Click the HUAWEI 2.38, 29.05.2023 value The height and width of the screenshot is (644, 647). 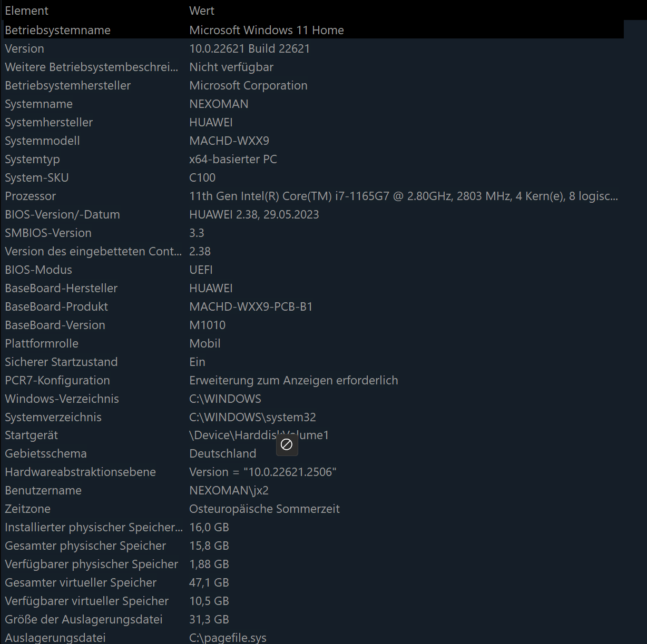[254, 214]
